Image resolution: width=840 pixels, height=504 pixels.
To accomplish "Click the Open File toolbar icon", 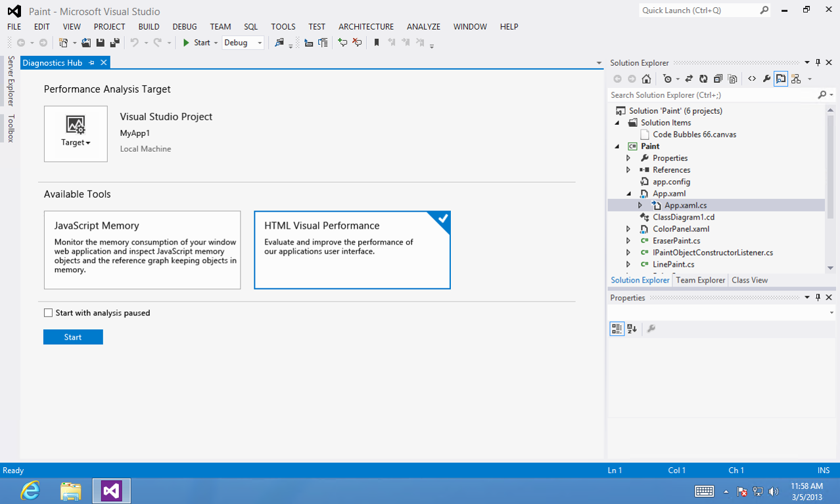I will 86,43.
